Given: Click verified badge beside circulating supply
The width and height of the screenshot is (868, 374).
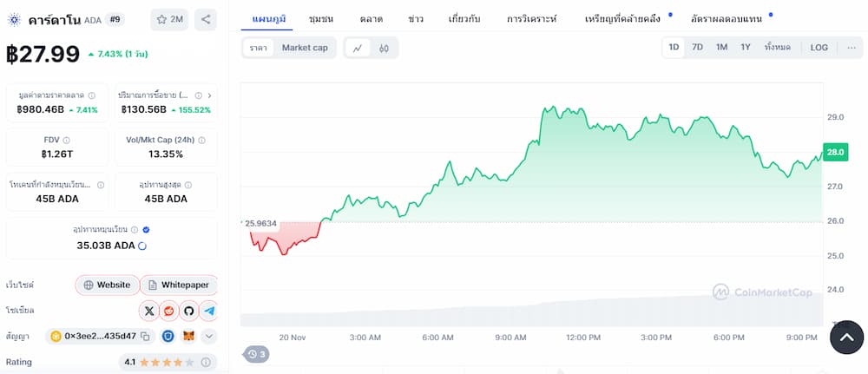Looking at the screenshot, I should pos(146,230).
